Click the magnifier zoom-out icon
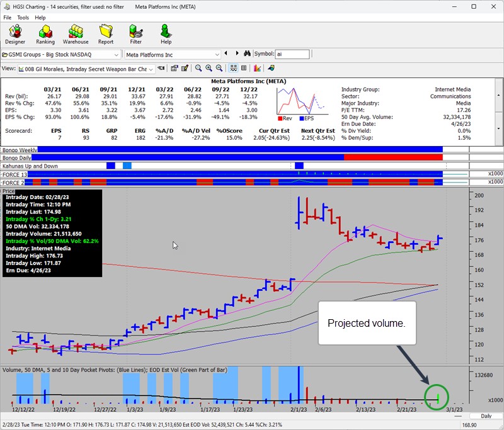The image size is (504, 430). (x=219, y=68)
